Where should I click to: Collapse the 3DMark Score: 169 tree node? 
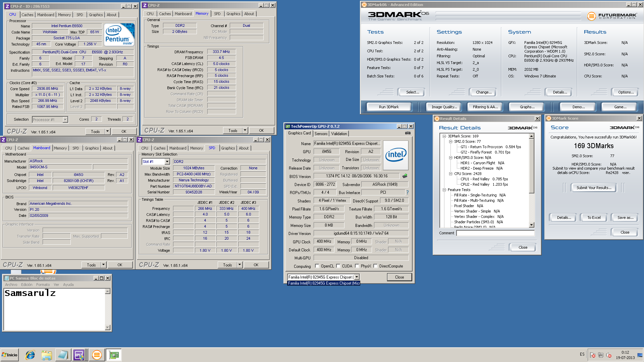444,136
